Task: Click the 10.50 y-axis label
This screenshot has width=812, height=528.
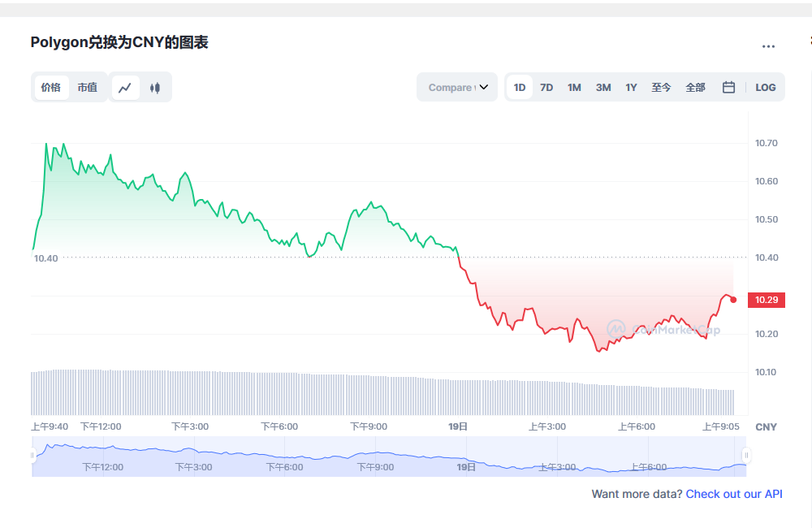Action: point(767,219)
